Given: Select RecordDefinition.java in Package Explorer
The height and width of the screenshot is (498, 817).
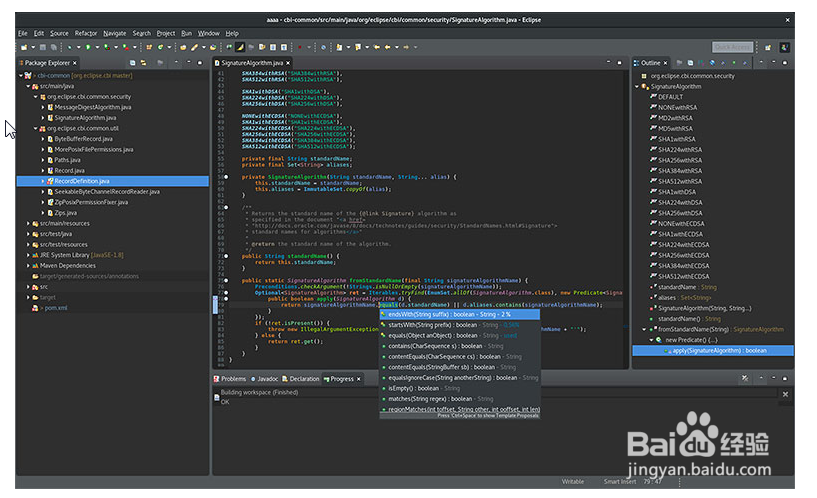Looking at the screenshot, I should (x=83, y=181).
